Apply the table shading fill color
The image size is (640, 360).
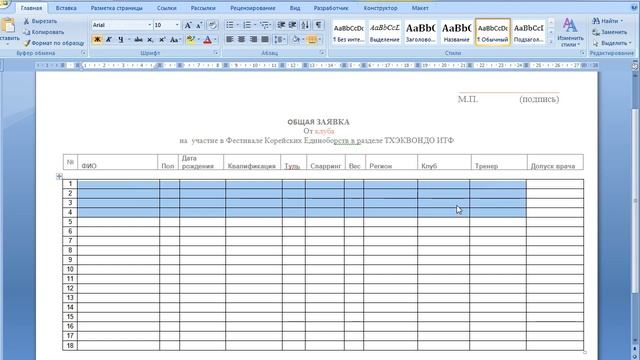[x=296, y=40]
